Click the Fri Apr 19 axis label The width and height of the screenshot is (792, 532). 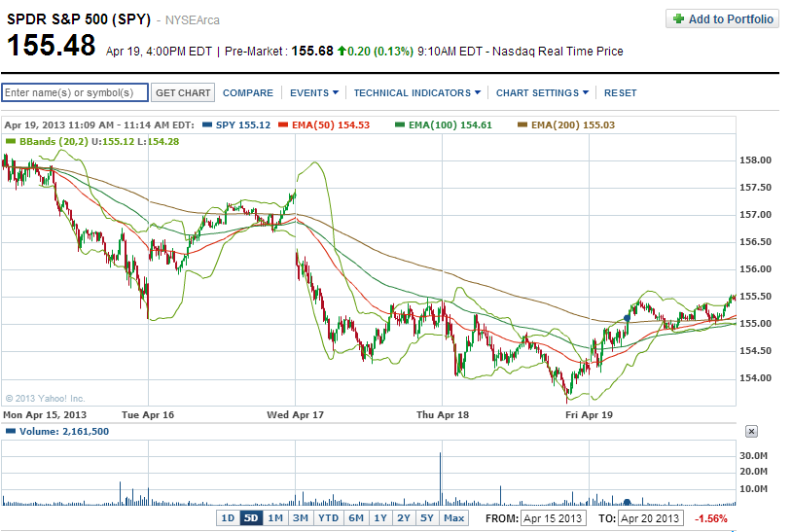pos(589,415)
